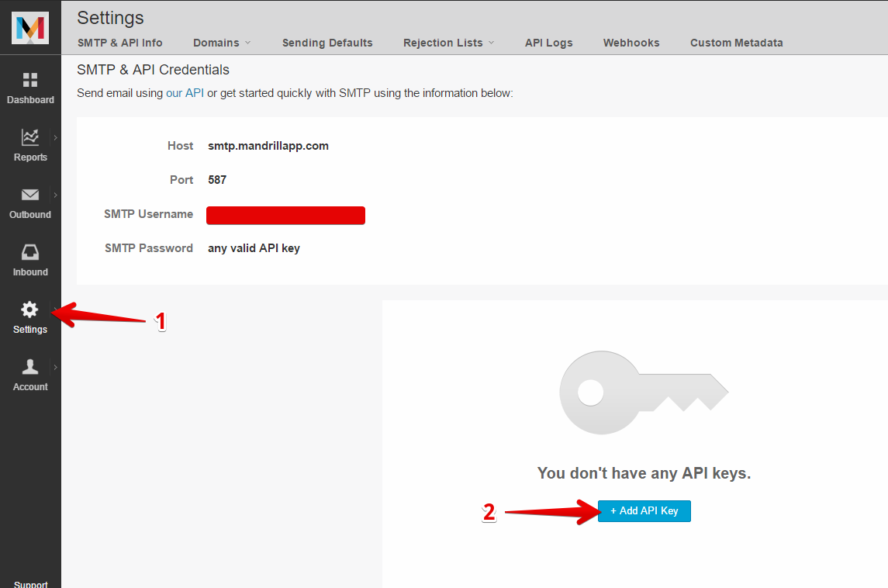Click the Mandrill logo icon
888x588 pixels.
point(30,28)
